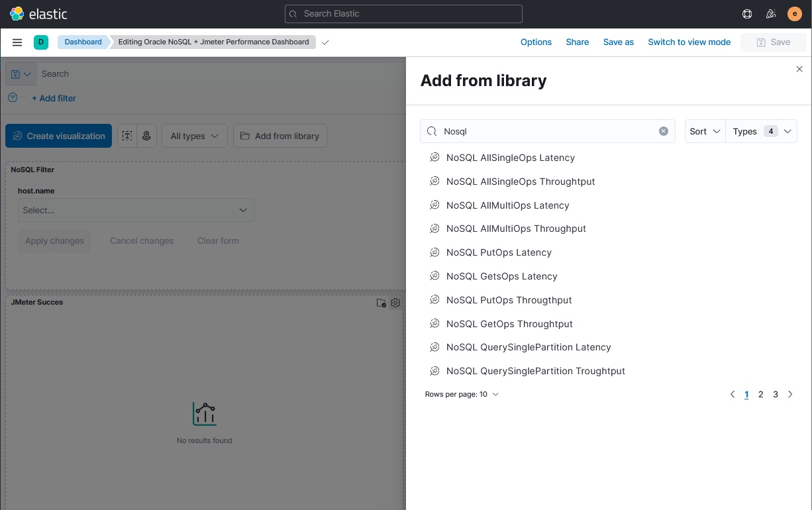Go to results page 2
812x510 pixels.
[761, 394]
